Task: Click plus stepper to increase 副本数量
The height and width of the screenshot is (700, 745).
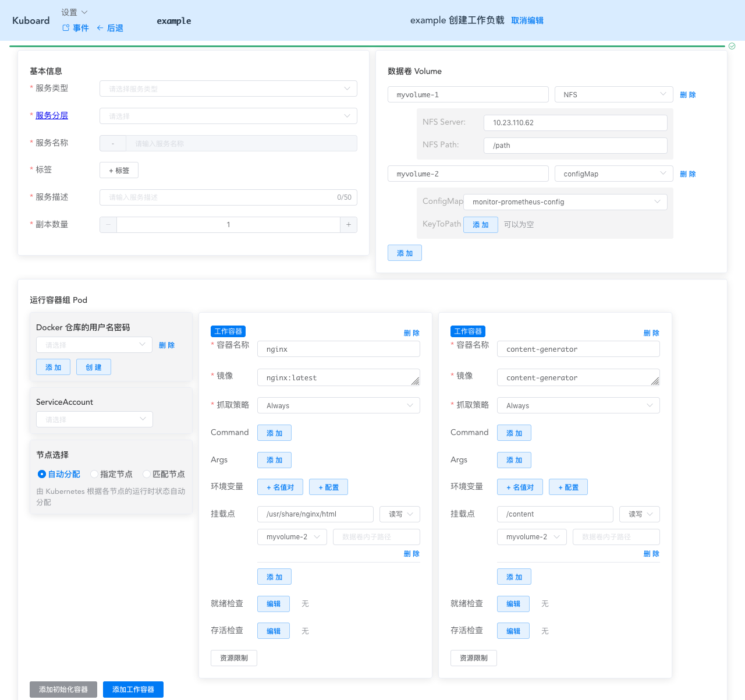Action: (x=349, y=224)
